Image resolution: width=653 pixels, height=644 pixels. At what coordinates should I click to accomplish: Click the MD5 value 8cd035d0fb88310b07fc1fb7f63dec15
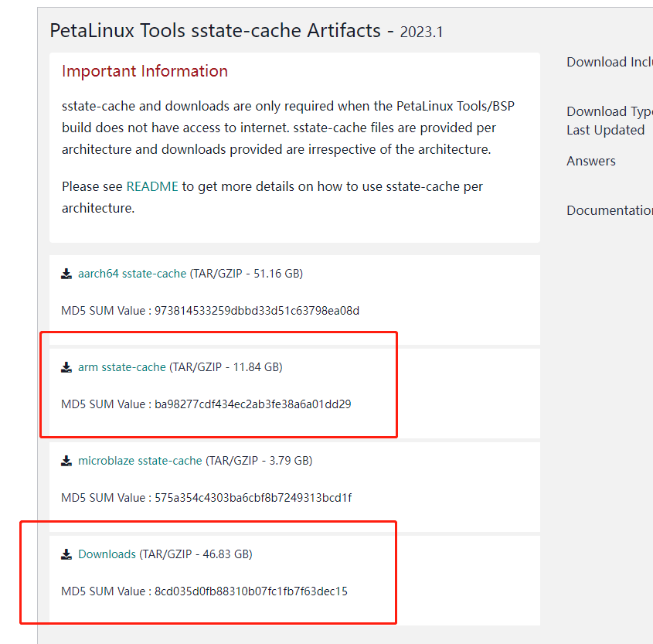[251, 591]
